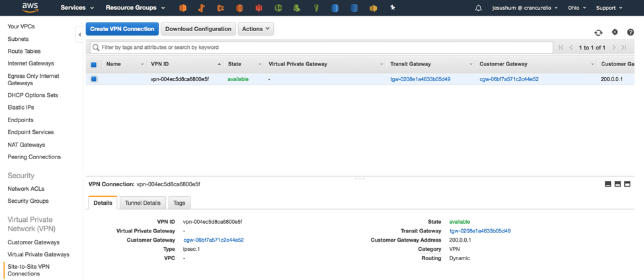Open the green cube outline service shortcut
This screenshot has width=644, height=280.
278,8
